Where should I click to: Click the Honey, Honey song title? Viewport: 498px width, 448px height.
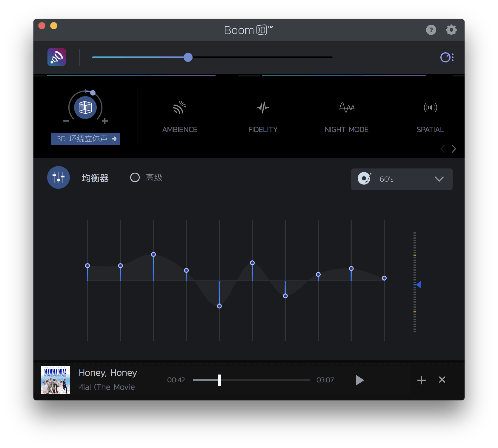pos(108,373)
